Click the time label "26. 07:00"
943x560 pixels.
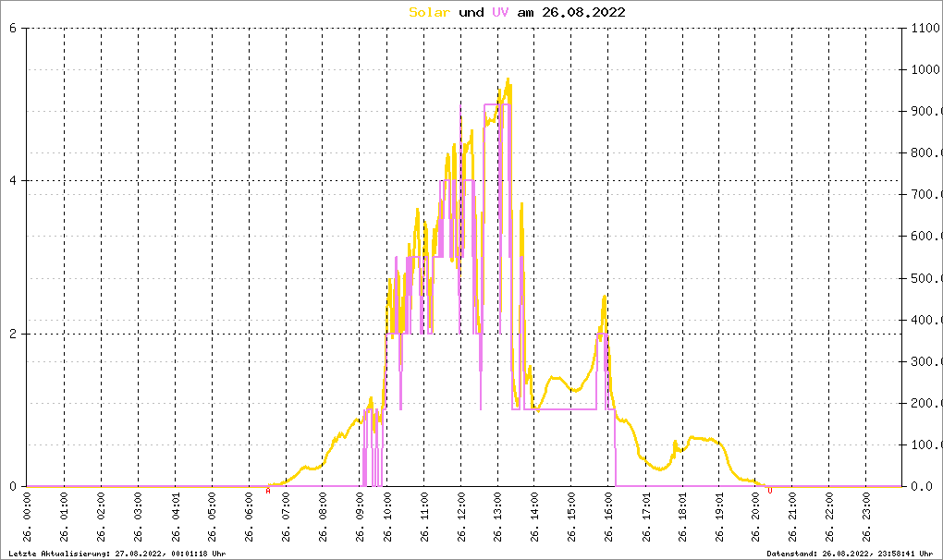click(286, 517)
